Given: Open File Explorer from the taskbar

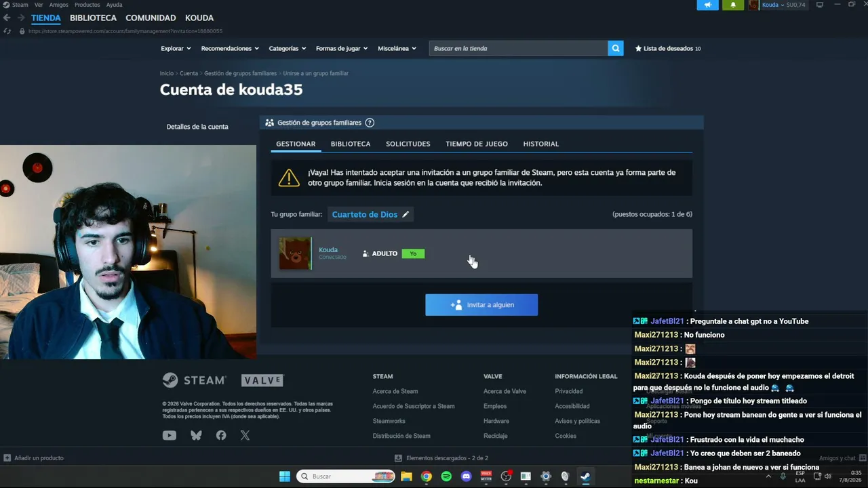Looking at the screenshot, I should [406, 476].
